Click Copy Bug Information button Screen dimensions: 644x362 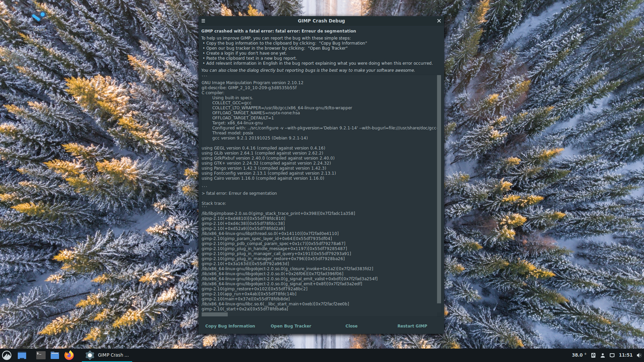pyautogui.click(x=230, y=326)
